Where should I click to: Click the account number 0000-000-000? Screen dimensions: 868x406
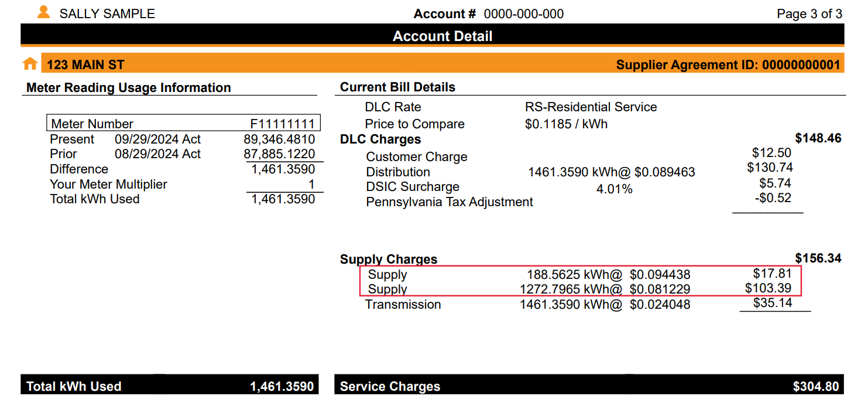(x=524, y=13)
